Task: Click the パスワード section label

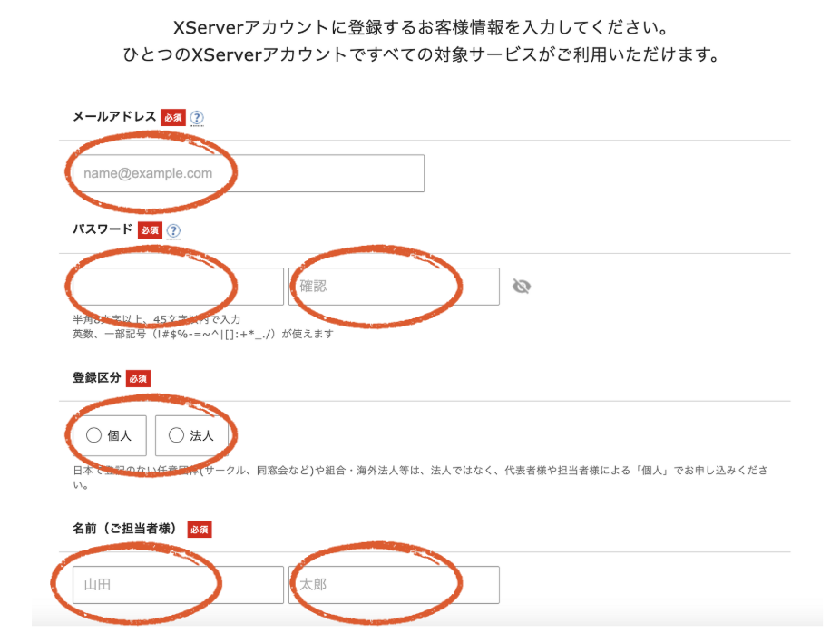Action: point(103,229)
